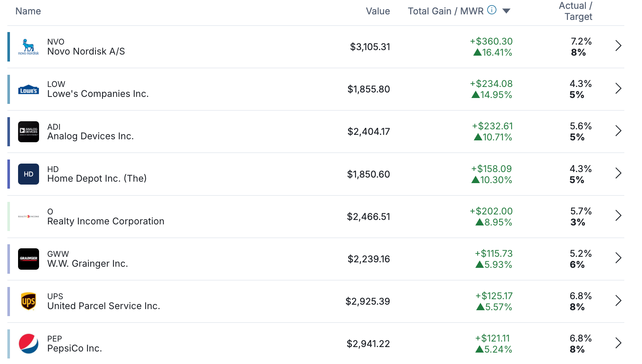Click the HD Home Depot icon

[x=28, y=174]
